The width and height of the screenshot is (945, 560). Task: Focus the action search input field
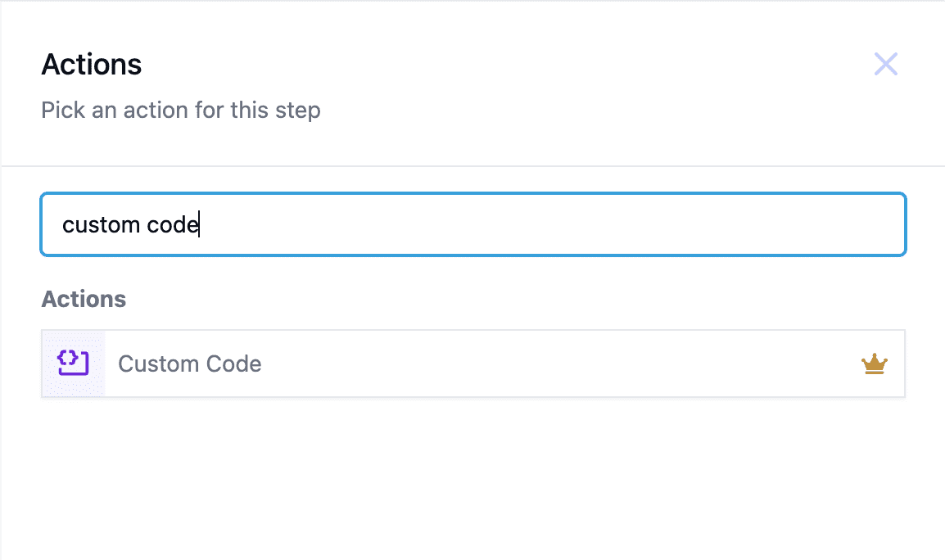tap(473, 224)
